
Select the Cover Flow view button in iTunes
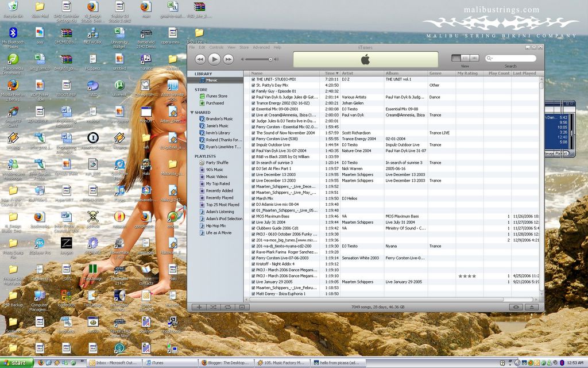[474, 58]
